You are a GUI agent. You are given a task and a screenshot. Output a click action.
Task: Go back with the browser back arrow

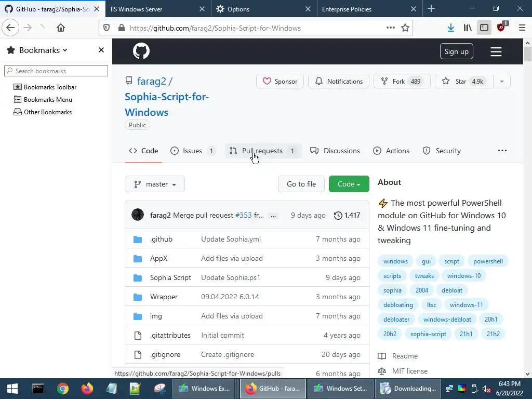point(10,28)
